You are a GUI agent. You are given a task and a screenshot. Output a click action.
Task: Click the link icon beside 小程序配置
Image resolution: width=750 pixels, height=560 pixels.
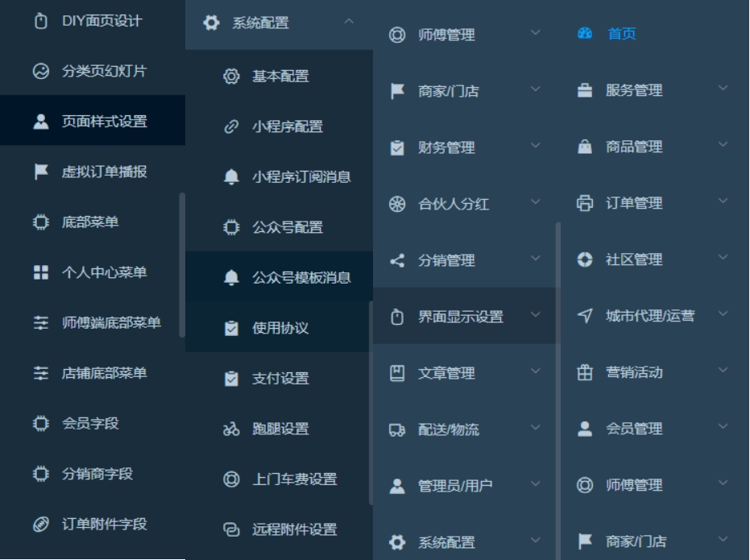(231, 127)
